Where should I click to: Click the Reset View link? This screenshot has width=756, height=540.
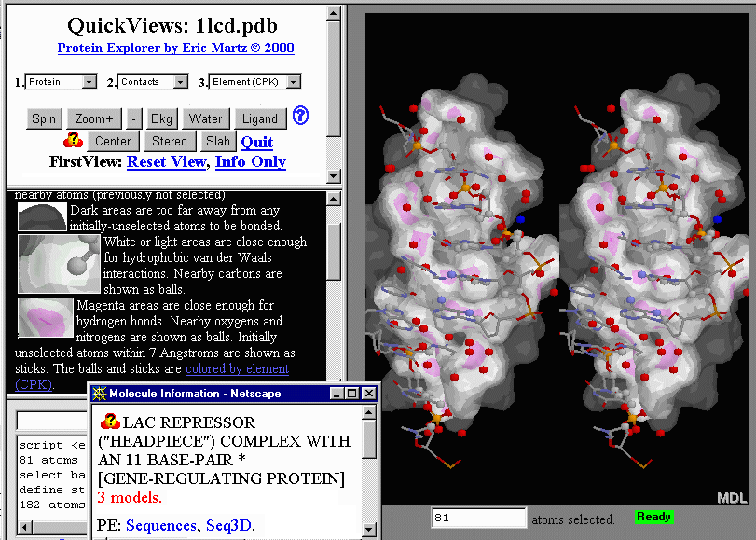166,162
